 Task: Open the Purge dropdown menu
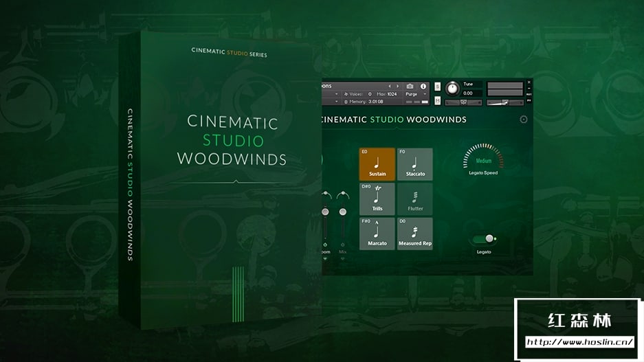[416, 94]
